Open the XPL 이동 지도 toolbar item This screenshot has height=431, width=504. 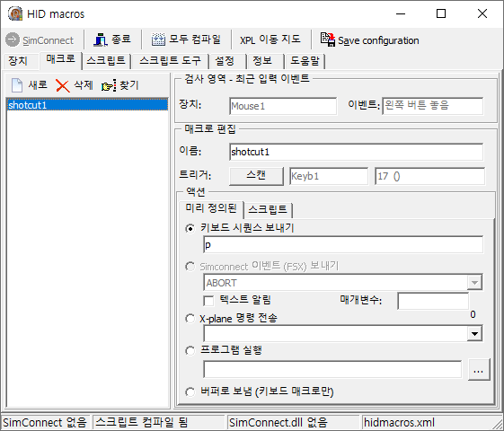point(270,40)
